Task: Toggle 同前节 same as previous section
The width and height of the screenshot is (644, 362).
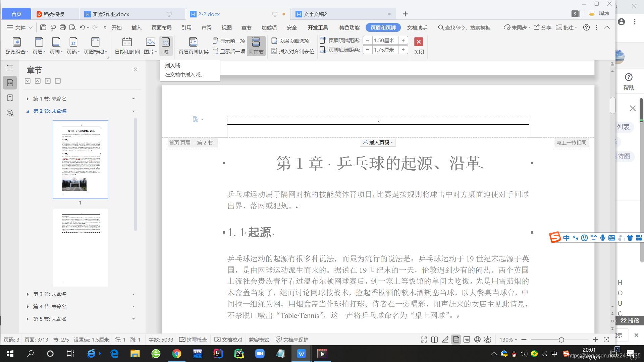Action: pos(256,46)
